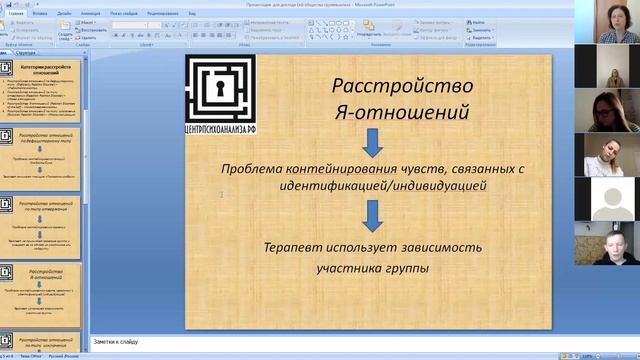Open the font color picker
This screenshot has height=360, width=640.
point(180,36)
